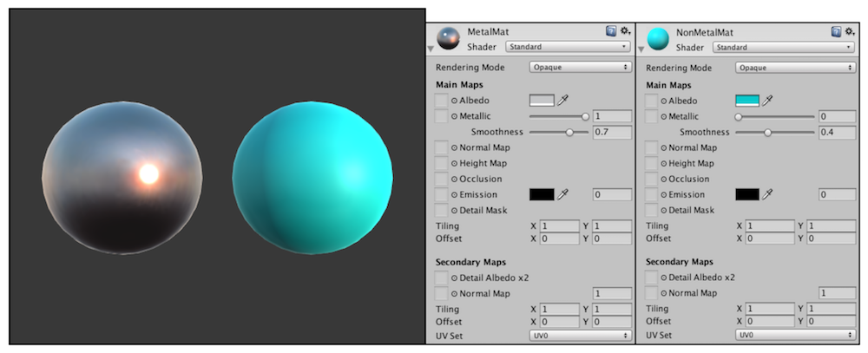Image resolution: width=868 pixels, height=353 pixels.
Task: Pick NonMetalMat Albedo color with eyedropper
Action: [768, 101]
